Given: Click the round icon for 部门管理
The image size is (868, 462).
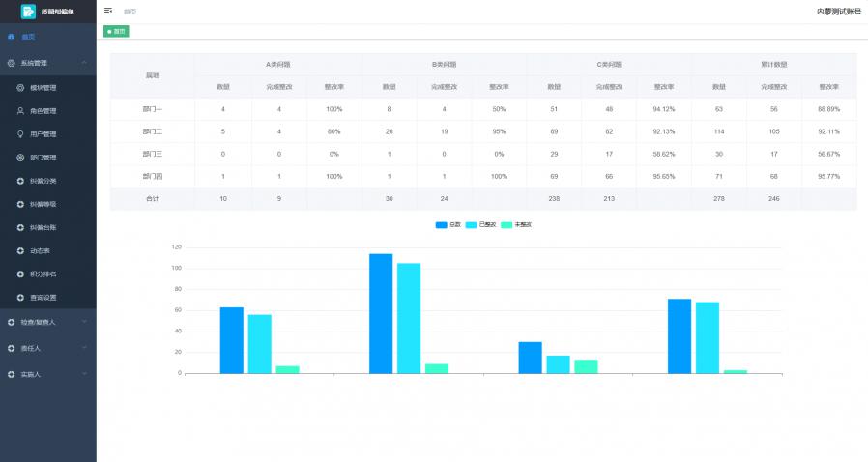Looking at the screenshot, I should click(20, 158).
